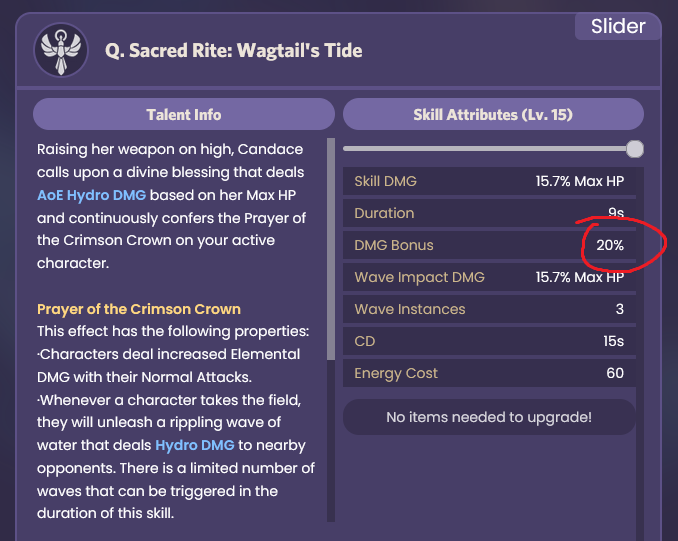Switch to the Slider option
The height and width of the screenshot is (541, 678).
(x=617, y=26)
